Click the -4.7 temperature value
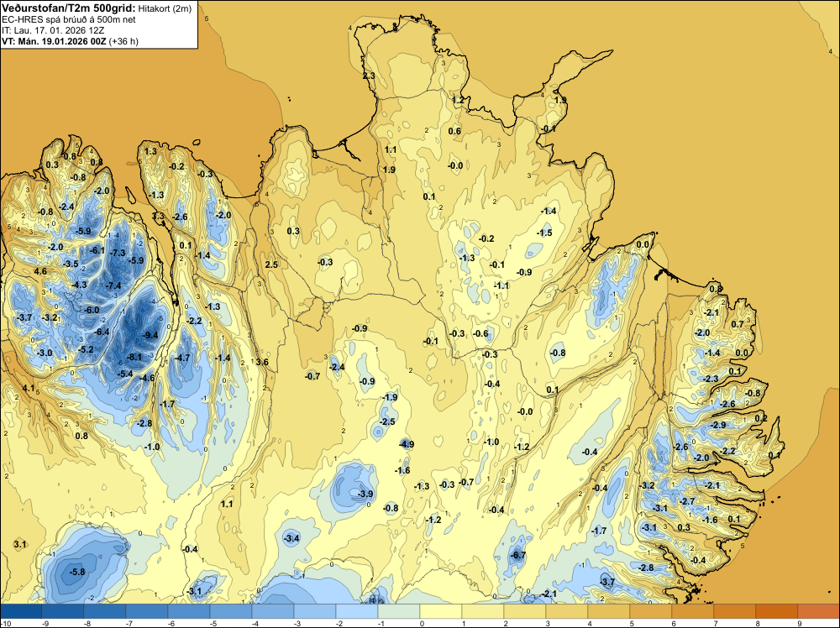The width and height of the screenshot is (840, 628). click(x=182, y=358)
